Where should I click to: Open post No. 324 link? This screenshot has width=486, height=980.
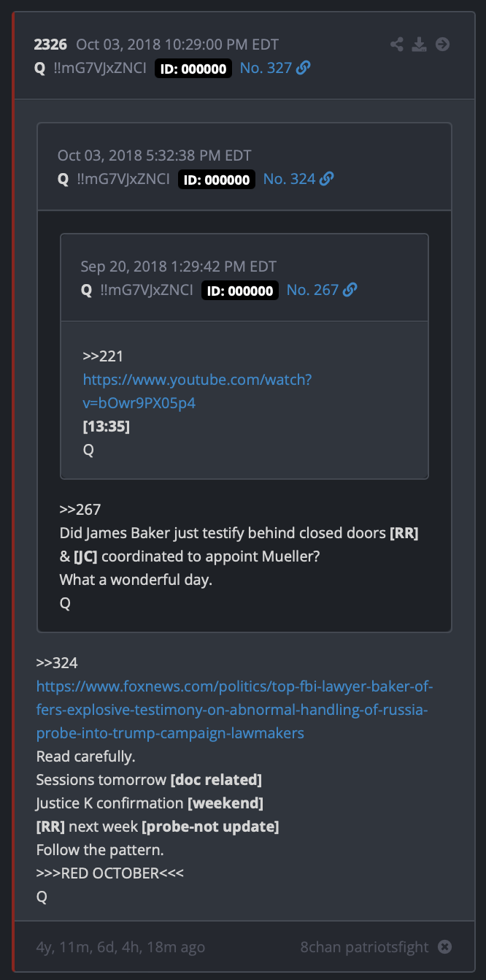point(290,179)
